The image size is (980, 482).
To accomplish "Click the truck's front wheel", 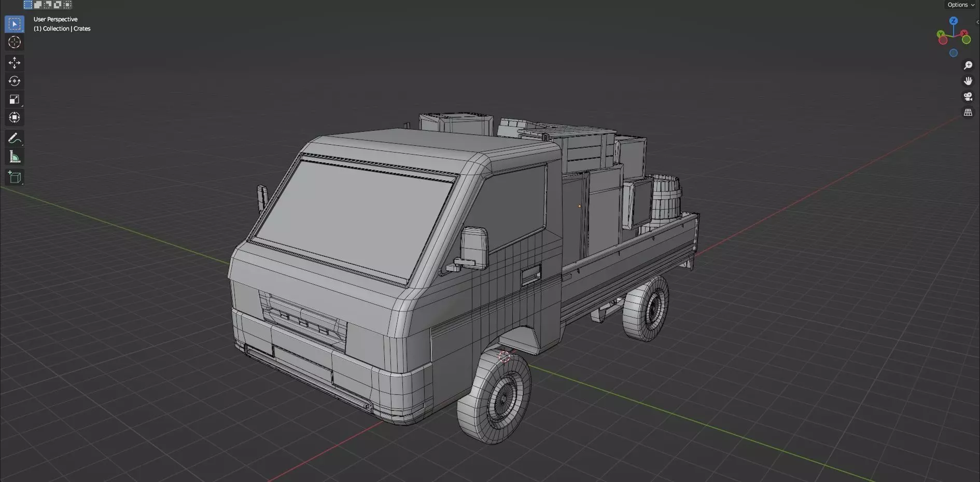I will [x=494, y=396].
